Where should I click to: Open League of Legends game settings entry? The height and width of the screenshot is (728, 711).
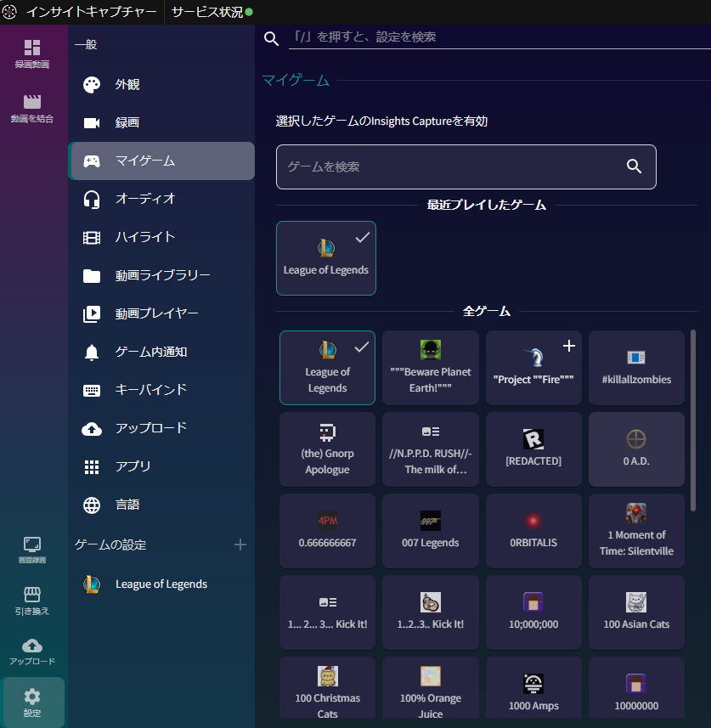161,584
